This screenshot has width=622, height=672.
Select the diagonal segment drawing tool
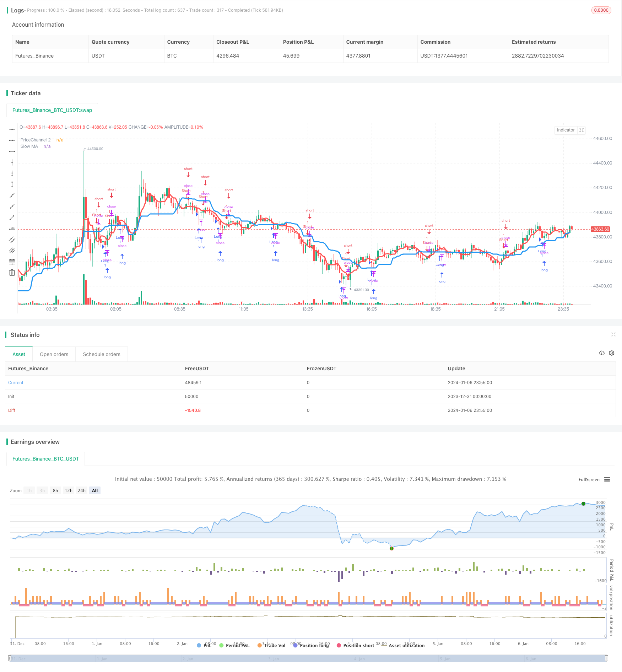12,217
